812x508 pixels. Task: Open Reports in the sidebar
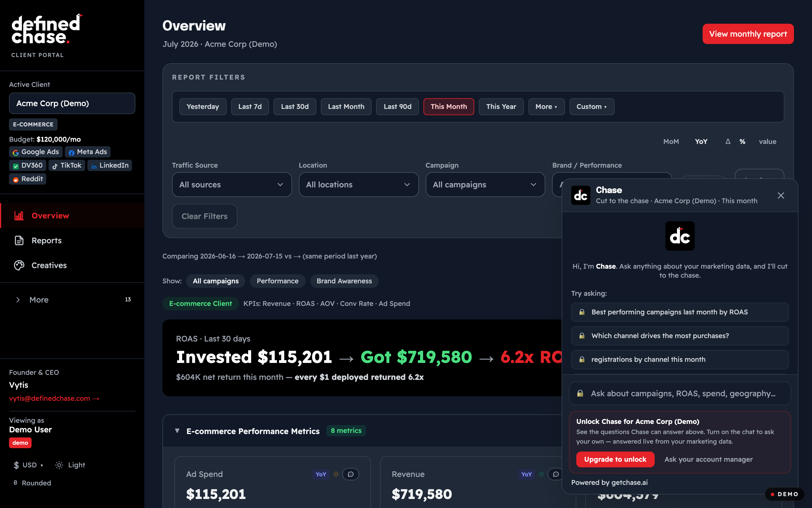coord(72,240)
